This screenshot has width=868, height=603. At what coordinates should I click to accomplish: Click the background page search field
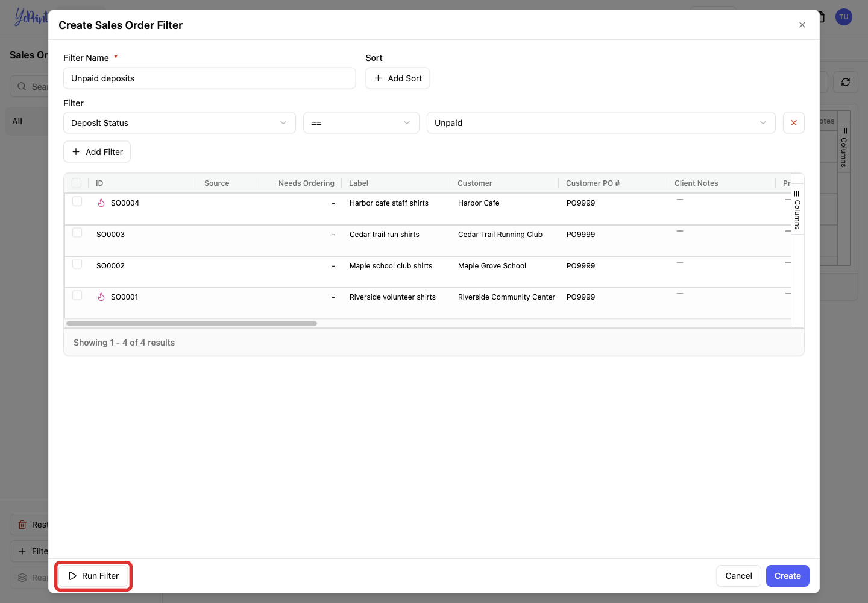(x=29, y=87)
